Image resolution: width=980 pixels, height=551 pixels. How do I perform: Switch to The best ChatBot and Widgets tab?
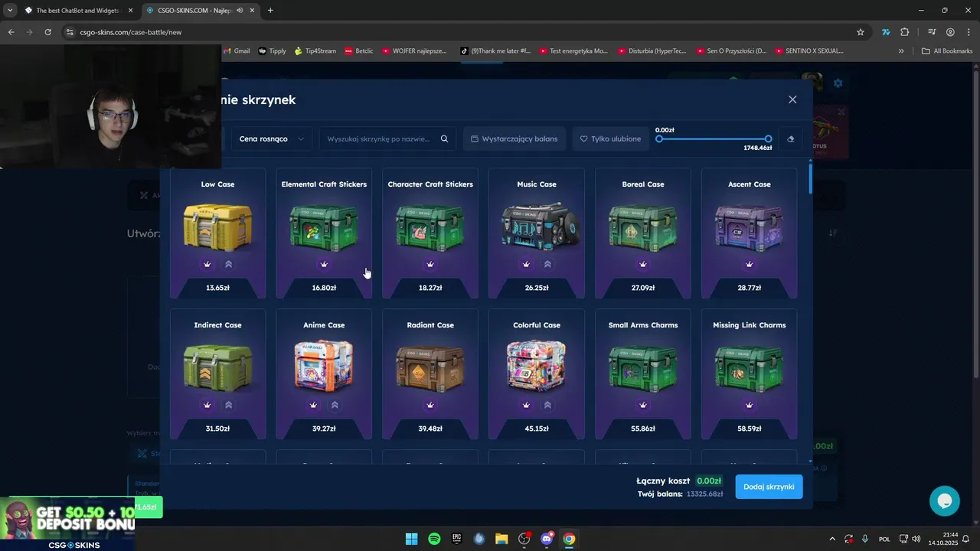tap(77, 10)
